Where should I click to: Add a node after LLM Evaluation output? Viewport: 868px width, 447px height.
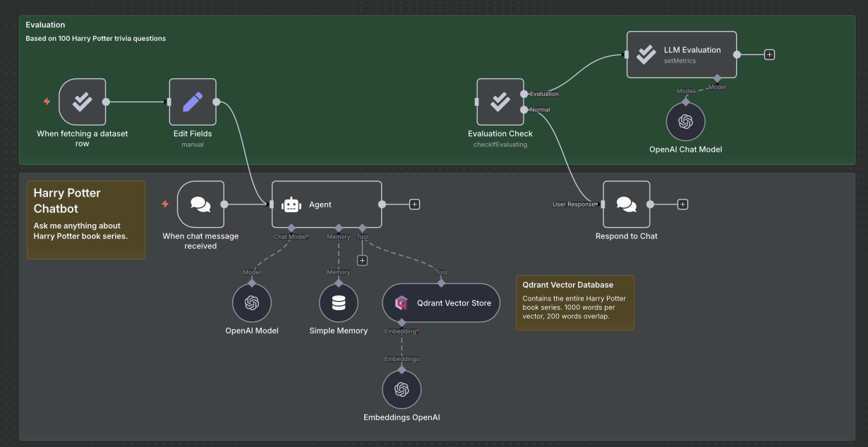pos(769,54)
